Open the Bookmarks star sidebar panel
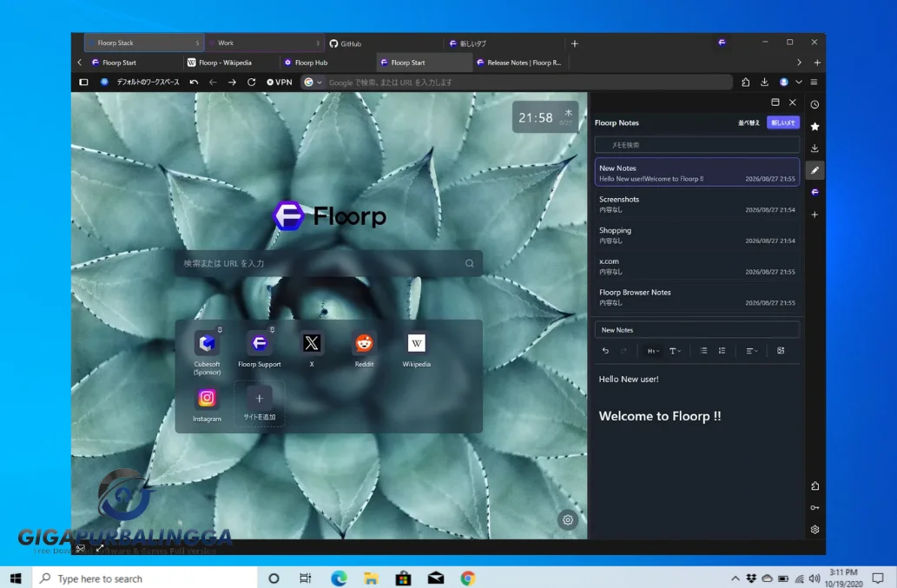Screen dimensions: 897x588 pyautogui.click(x=815, y=127)
